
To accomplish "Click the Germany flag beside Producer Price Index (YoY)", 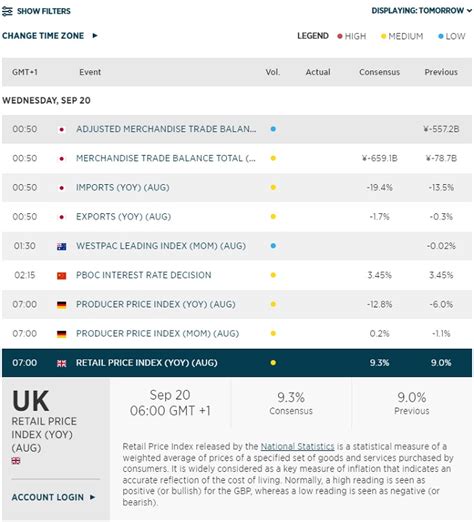I will [x=61, y=305].
